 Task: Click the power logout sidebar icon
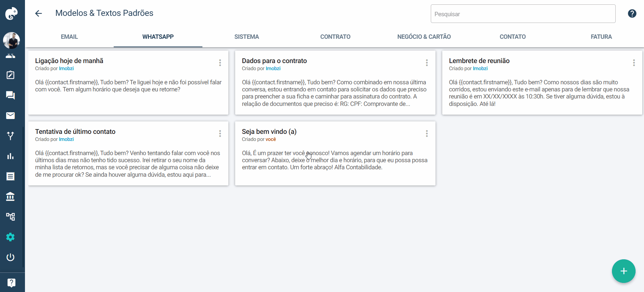[10, 257]
